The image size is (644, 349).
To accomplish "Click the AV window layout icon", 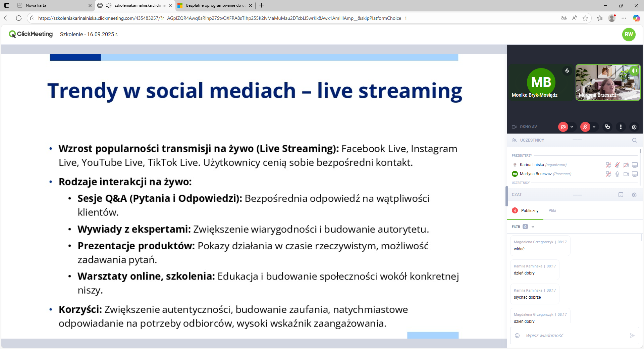I will [x=607, y=127].
